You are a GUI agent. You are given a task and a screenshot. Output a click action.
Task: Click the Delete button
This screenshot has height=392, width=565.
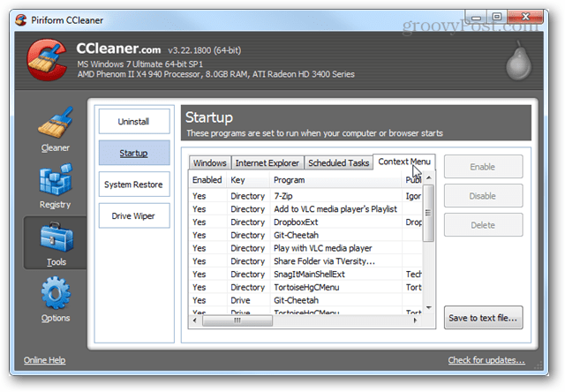click(x=483, y=225)
